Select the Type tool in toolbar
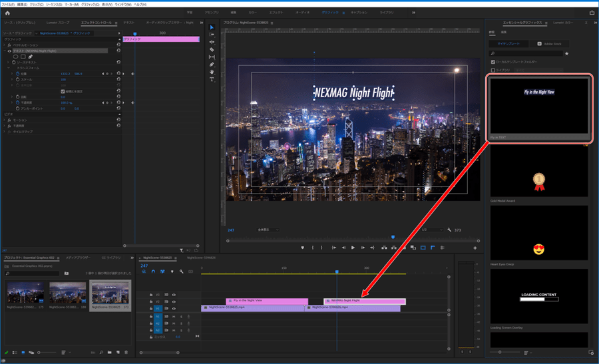Image resolution: width=599 pixels, height=364 pixels. (212, 79)
